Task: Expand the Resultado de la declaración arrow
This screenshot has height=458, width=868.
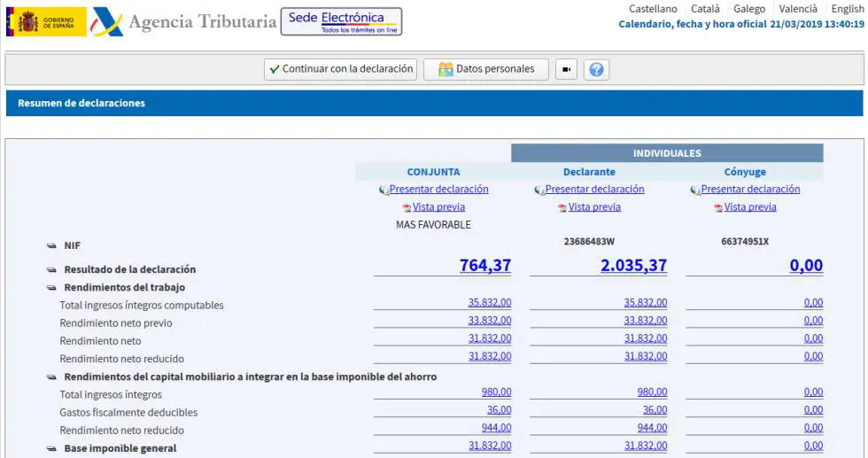Action: pos(51,269)
